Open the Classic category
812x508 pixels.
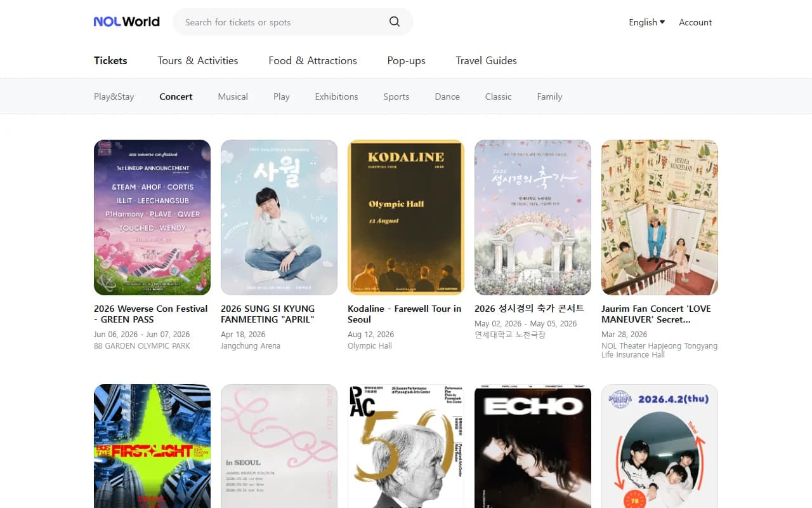coord(498,96)
